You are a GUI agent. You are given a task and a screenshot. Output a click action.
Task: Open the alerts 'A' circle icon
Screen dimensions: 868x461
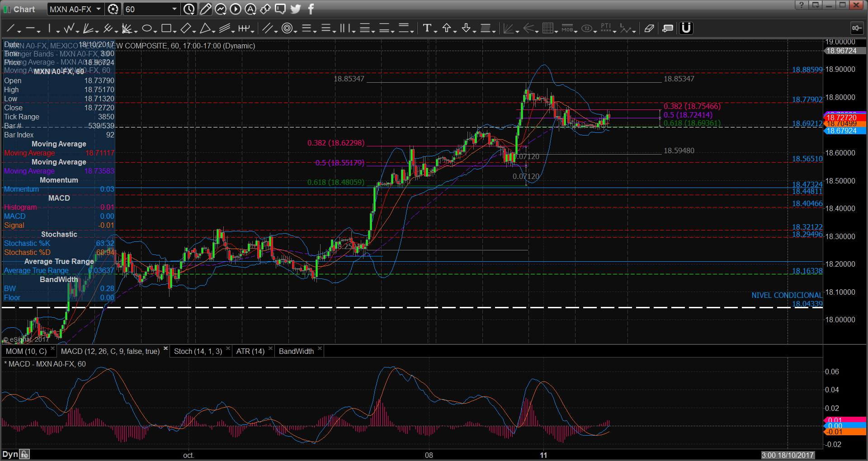(250, 9)
